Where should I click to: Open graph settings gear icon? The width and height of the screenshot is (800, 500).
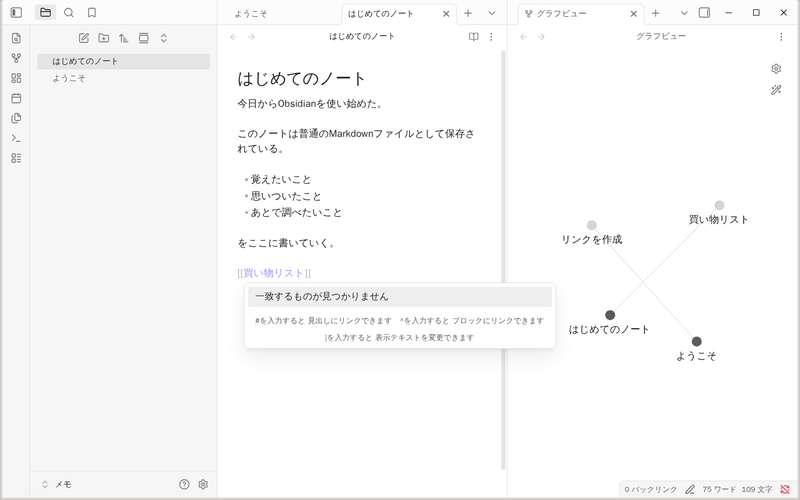click(x=776, y=69)
